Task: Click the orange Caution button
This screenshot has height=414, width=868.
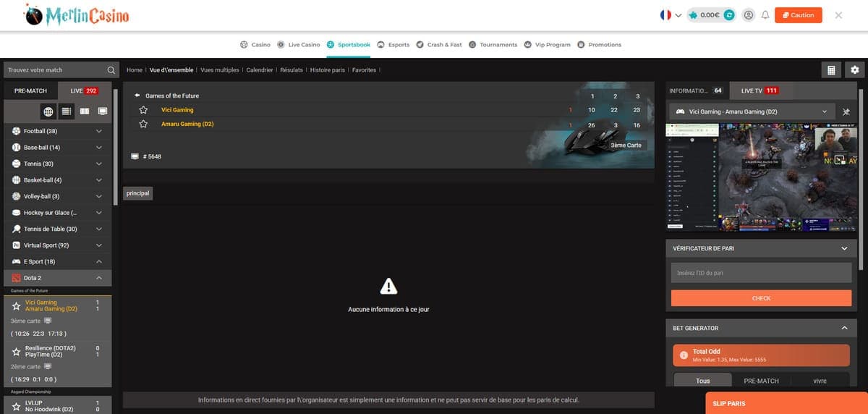Action: 798,14
